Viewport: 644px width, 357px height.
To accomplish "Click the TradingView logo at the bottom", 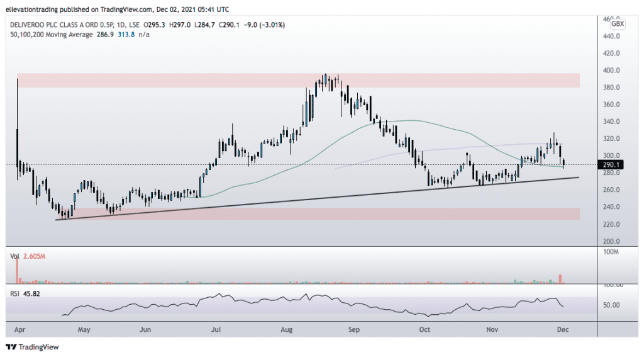I will [x=33, y=347].
